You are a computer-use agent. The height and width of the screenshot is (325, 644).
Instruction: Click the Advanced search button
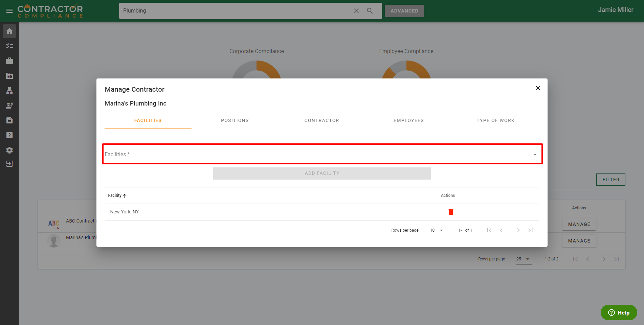point(404,11)
